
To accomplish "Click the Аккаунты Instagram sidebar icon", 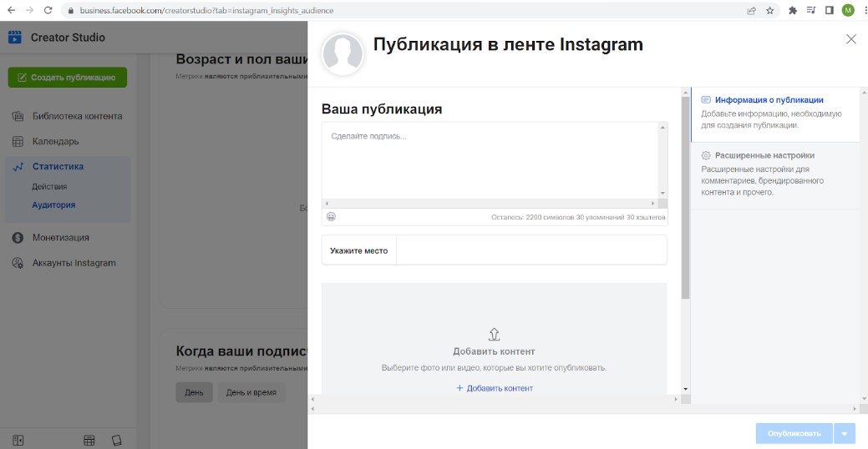I will click(18, 263).
